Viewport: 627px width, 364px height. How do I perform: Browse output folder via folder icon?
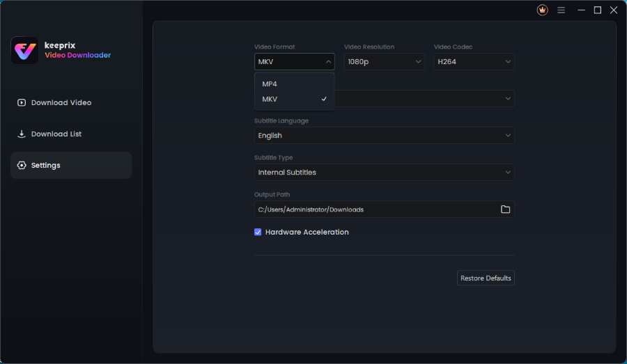pyautogui.click(x=505, y=209)
